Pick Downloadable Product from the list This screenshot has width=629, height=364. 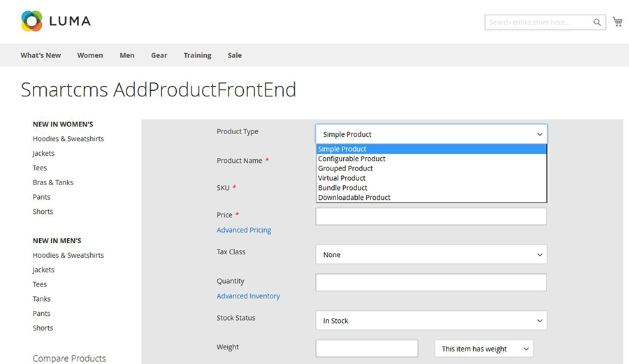pos(354,198)
